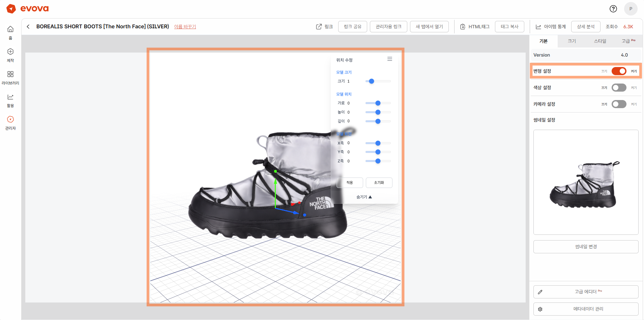Image resolution: width=644 pixels, height=320 pixels.
Task: Switch to the 스타일 tab
Action: pyautogui.click(x=600, y=41)
